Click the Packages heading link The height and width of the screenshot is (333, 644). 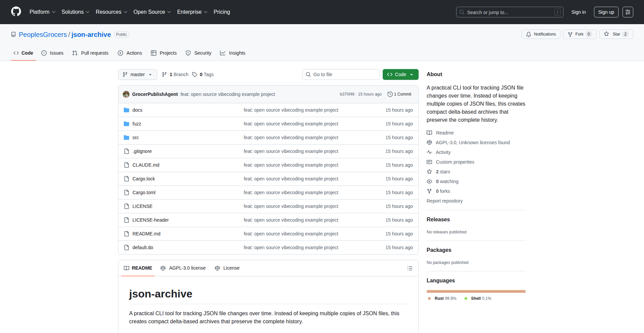(439, 250)
